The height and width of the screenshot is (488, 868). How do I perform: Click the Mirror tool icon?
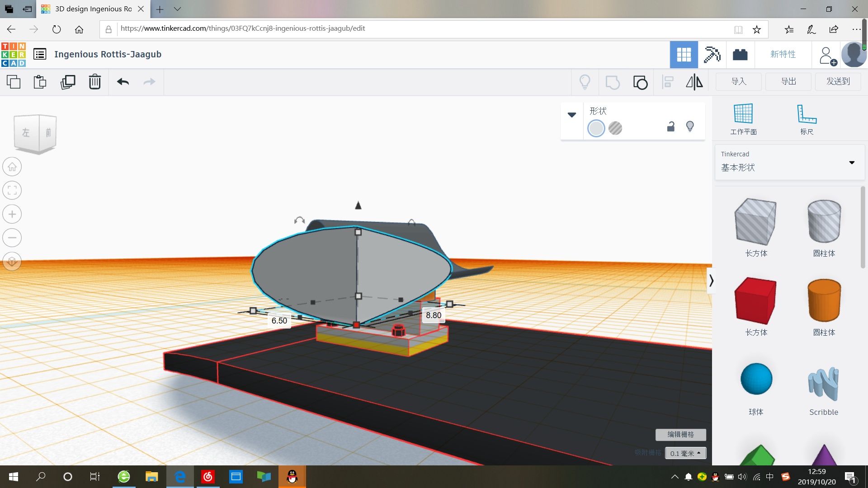tap(694, 82)
